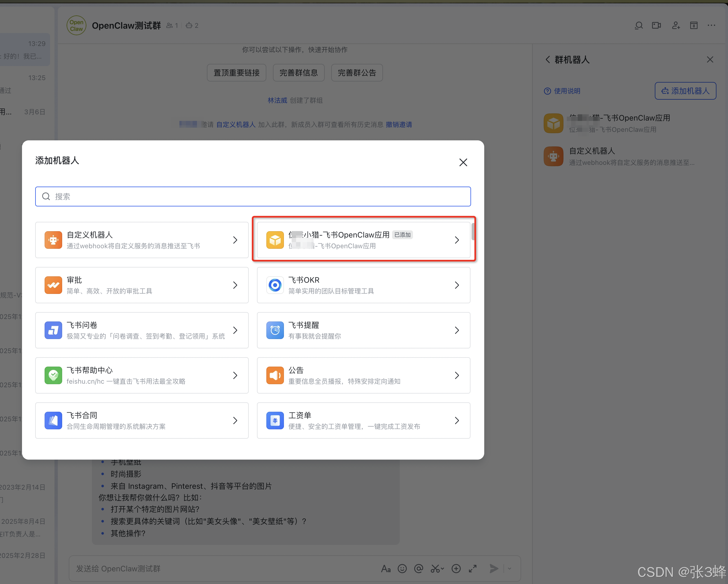Viewport: 728px width, 584px height.
Task: Click the custom robot icon in the dialog
Action: coord(53,240)
